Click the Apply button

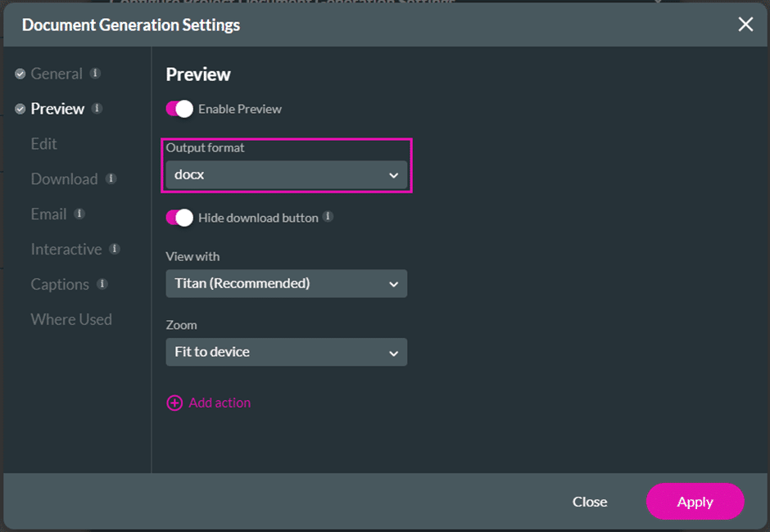coord(695,502)
